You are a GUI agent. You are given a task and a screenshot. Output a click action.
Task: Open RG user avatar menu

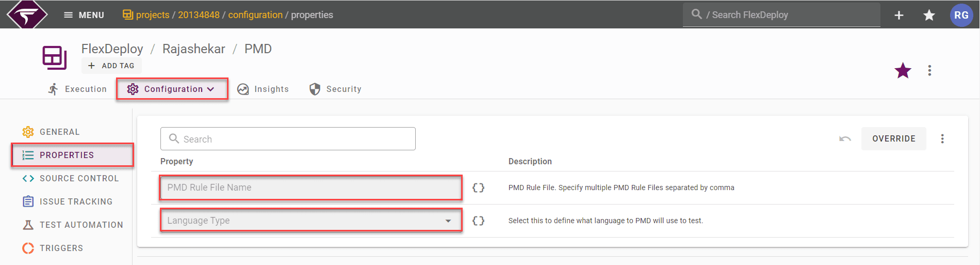[961, 15]
